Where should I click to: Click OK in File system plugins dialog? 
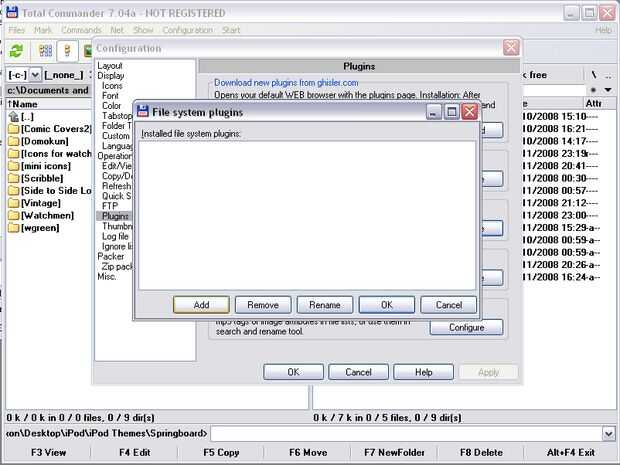click(x=387, y=305)
